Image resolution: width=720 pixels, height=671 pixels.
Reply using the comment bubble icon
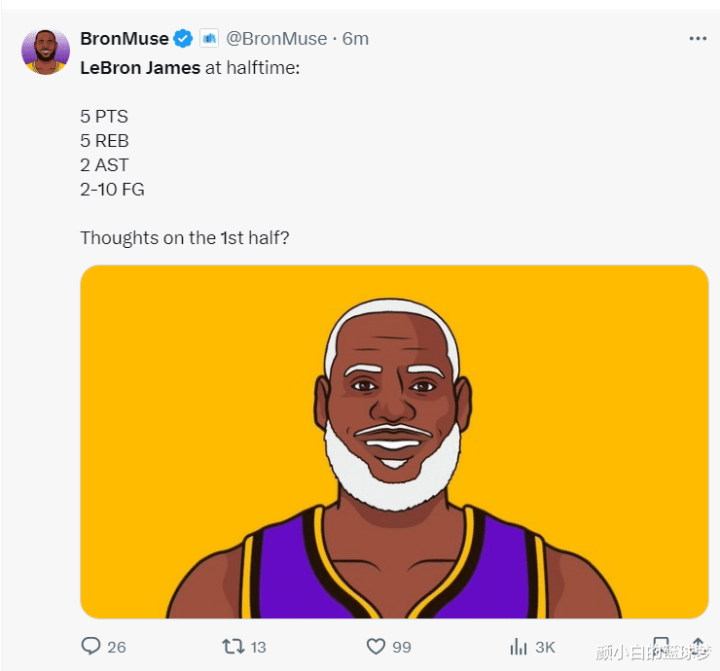pyautogui.click(x=90, y=646)
